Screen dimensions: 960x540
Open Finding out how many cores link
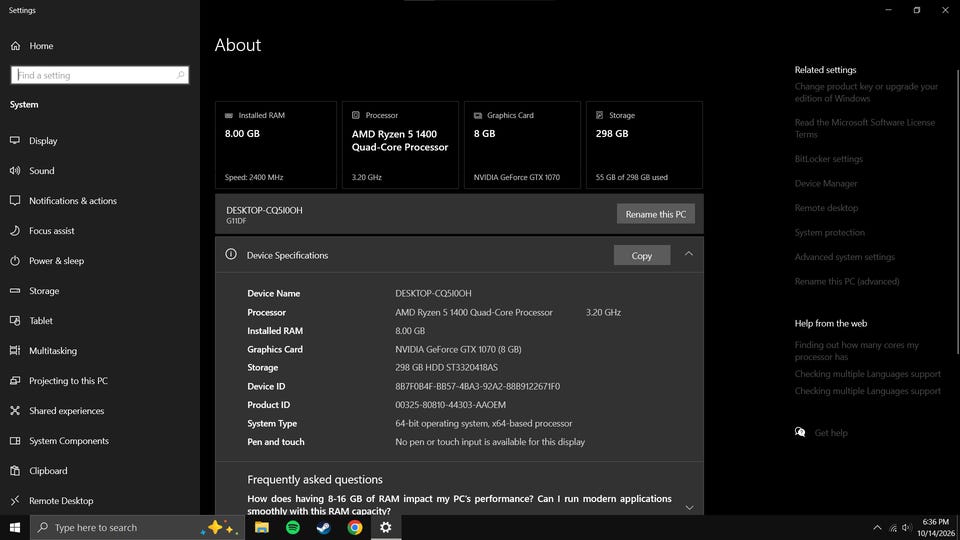pyautogui.click(x=857, y=351)
